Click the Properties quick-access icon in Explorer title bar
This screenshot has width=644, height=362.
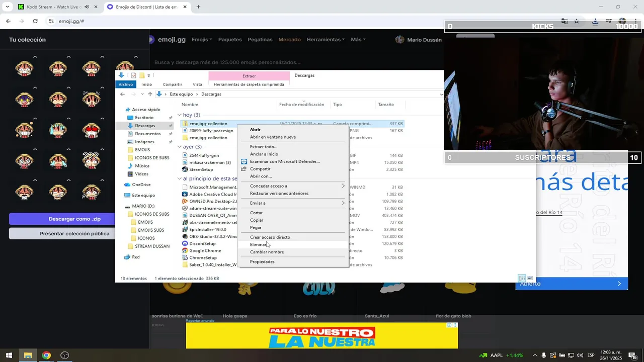click(133, 75)
